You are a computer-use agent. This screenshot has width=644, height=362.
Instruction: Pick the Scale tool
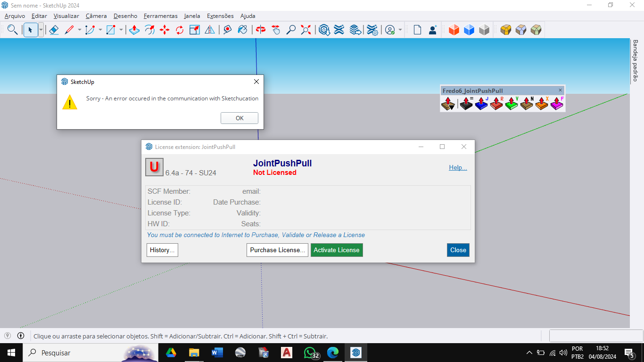point(195,30)
